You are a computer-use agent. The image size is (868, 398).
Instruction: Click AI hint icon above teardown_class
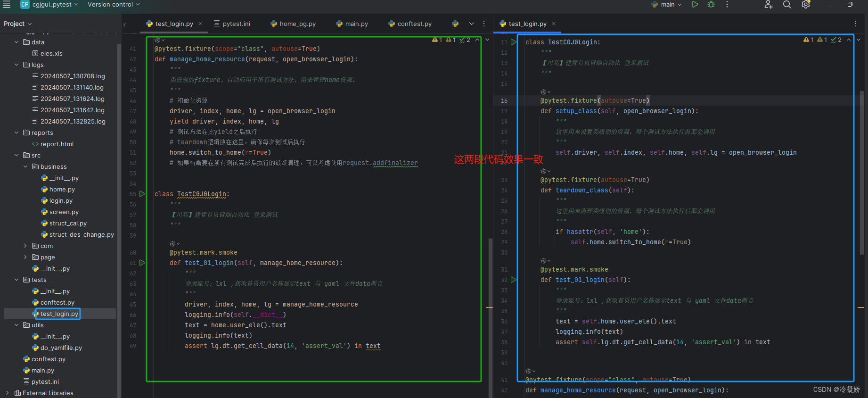(x=545, y=171)
